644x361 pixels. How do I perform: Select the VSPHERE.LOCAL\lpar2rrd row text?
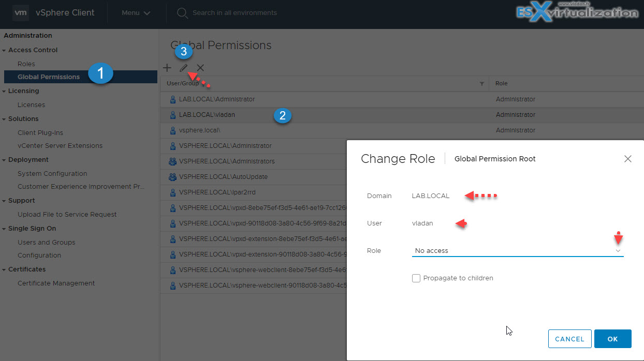(x=217, y=192)
